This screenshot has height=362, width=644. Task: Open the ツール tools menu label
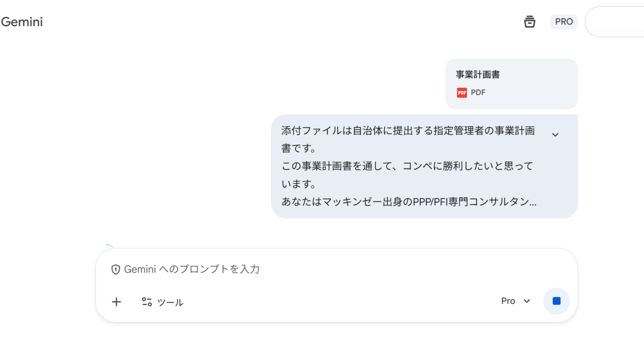[x=170, y=302]
